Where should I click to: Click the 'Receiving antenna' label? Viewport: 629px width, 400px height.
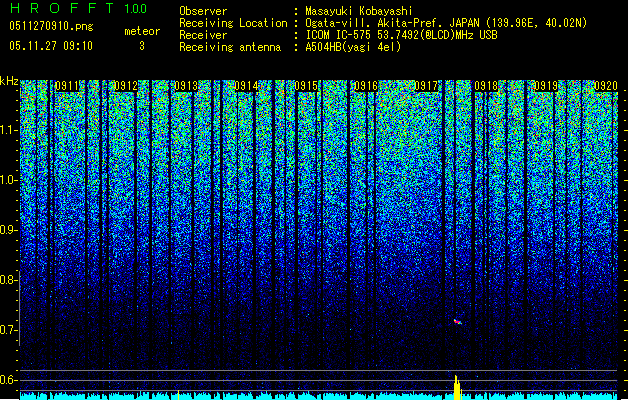(230, 47)
